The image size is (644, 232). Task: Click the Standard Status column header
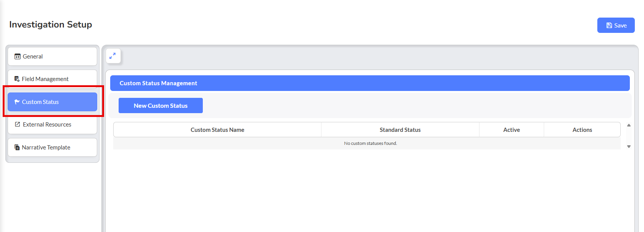(400, 130)
